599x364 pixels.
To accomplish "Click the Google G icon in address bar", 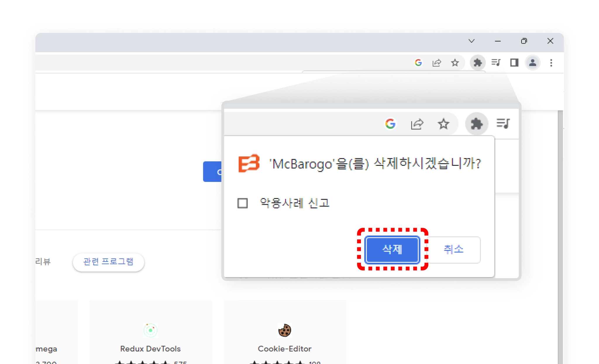I will click(x=418, y=63).
